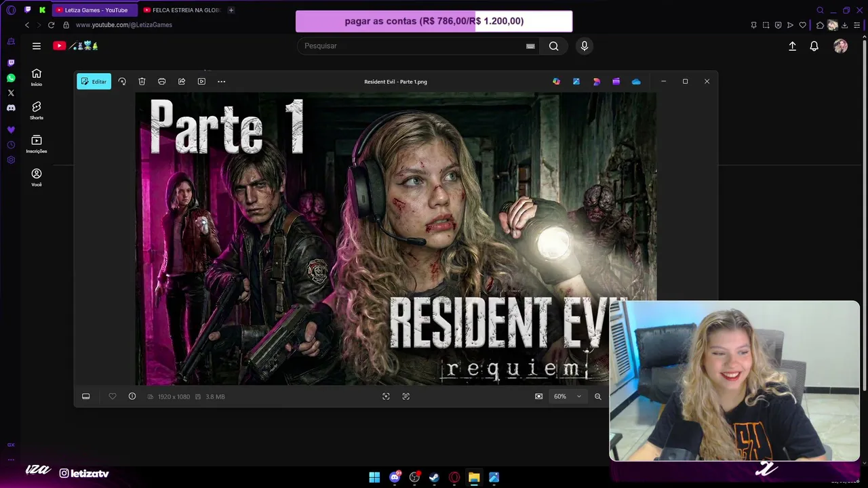Image resolution: width=868 pixels, height=488 pixels.
Task: Click the Resident Evil Parte 1 image
Action: 395,239
